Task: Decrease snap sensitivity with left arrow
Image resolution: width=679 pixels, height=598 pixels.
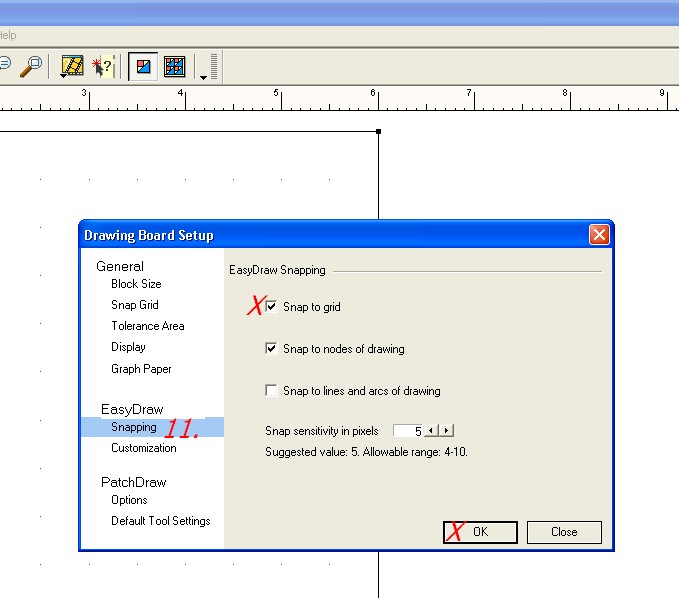Action: click(431, 430)
